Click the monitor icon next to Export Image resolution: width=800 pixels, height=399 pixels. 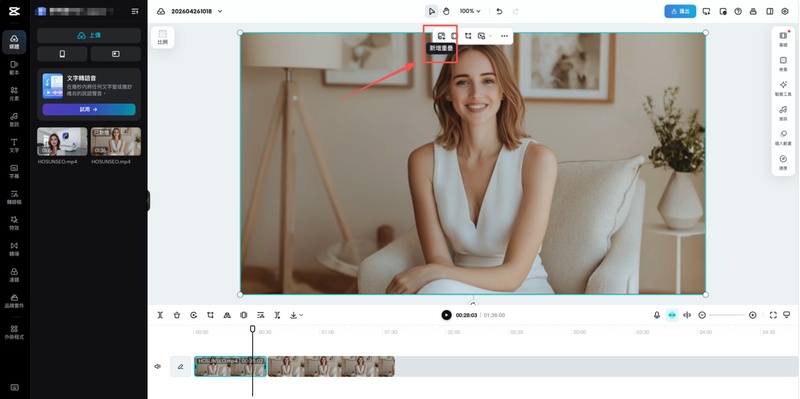(x=707, y=11)
